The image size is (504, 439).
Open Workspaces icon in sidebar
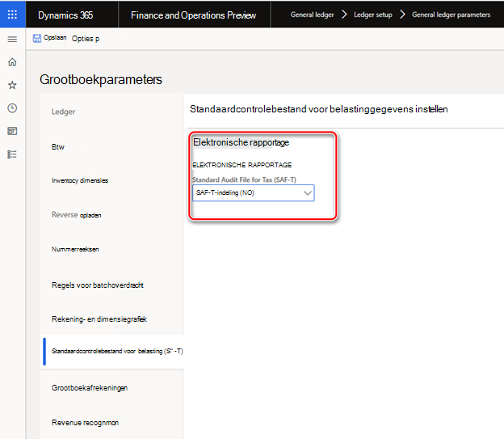pyautogui.click(x=12, y=131)
